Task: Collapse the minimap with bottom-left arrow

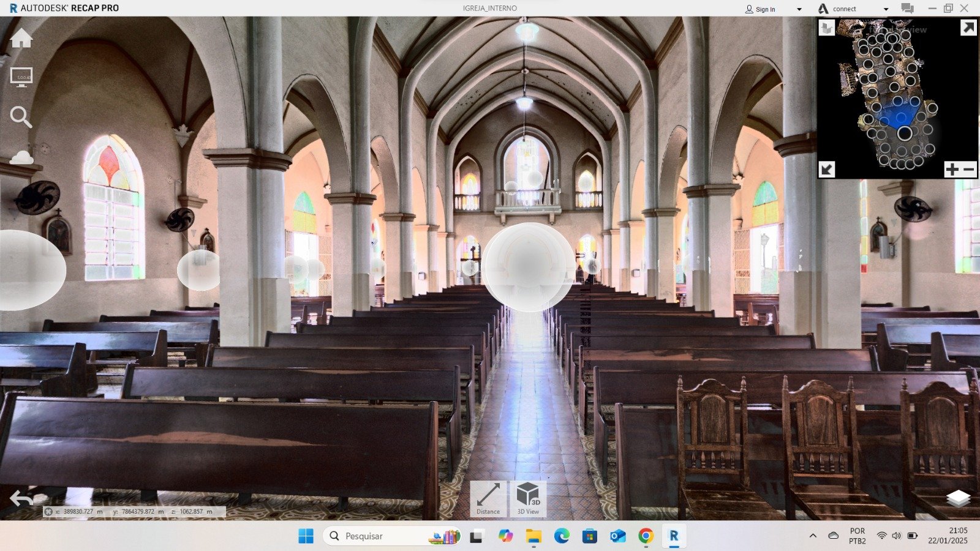Action: coord(827,169)
